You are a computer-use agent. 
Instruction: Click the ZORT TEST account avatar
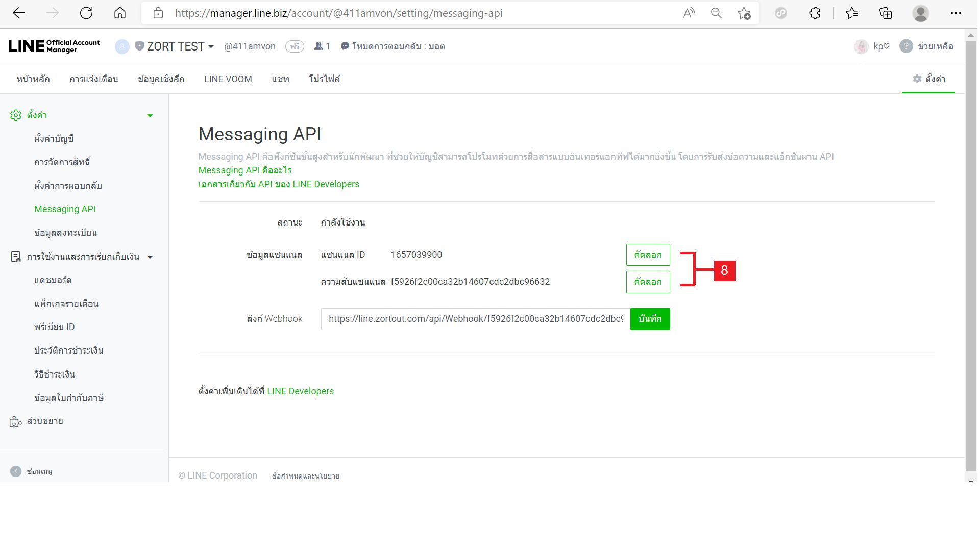coord(122,46)
